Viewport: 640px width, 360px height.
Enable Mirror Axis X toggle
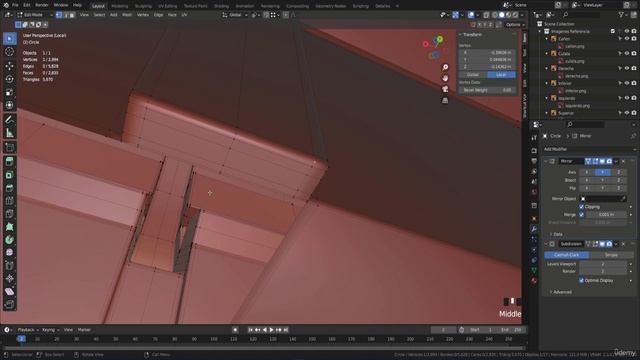pyautogui.click(x=587, y=172)
